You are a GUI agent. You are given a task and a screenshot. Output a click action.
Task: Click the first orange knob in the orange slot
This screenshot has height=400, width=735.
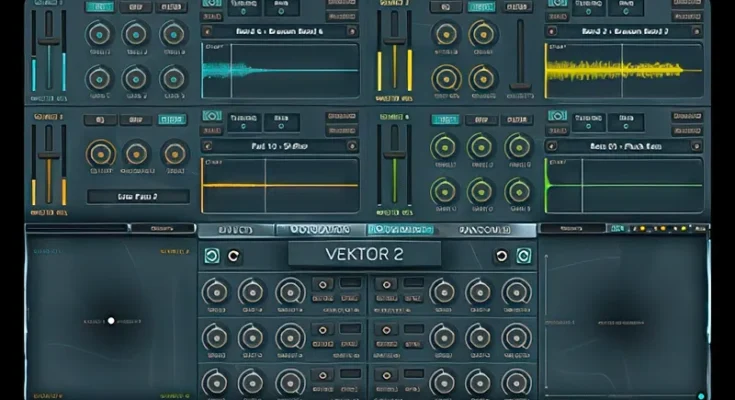coord(100,154)
